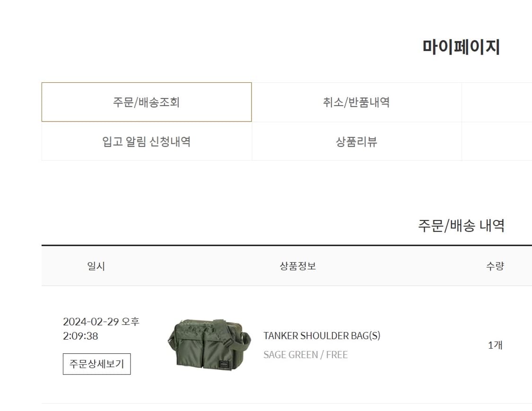Click the SAGE GREEN / FREE option text

[305, 355]
